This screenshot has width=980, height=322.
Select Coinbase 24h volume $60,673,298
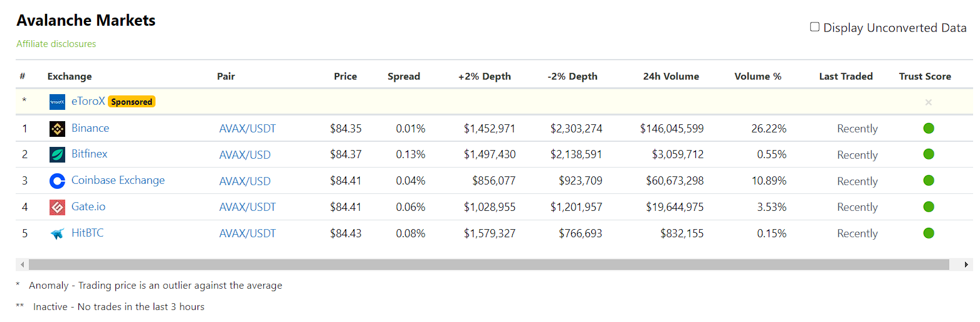pos(675,181)
